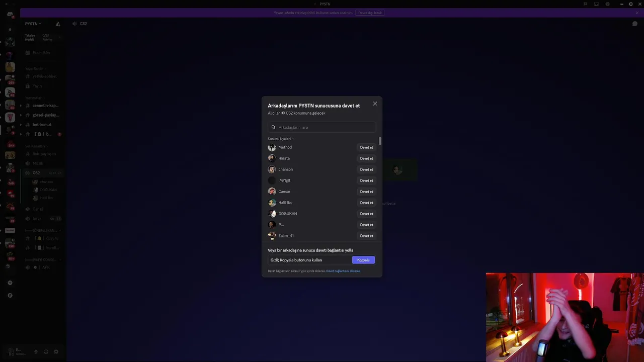Invite DOGUKAN with Davet et

(366, 214)
